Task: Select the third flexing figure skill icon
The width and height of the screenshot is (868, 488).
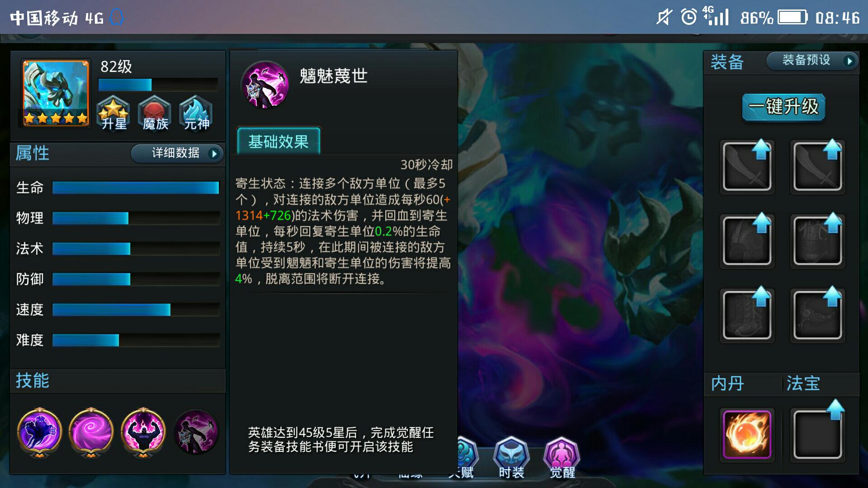Action: pos(143,432)
